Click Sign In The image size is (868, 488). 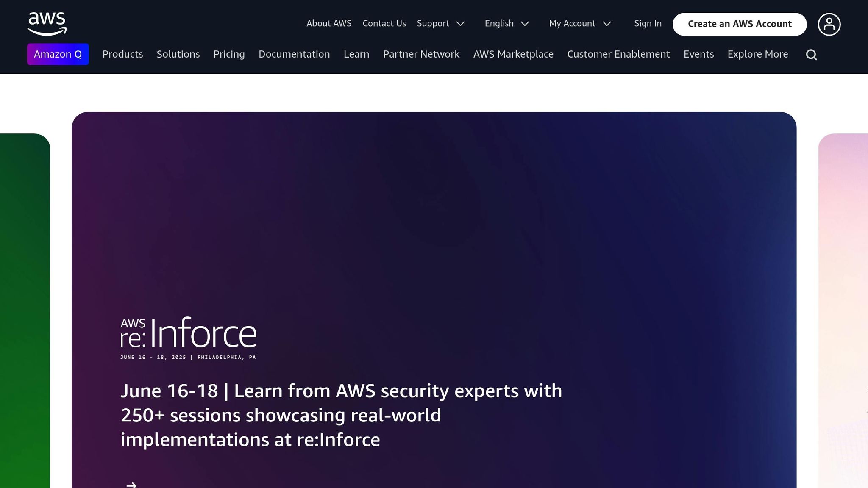648,24
